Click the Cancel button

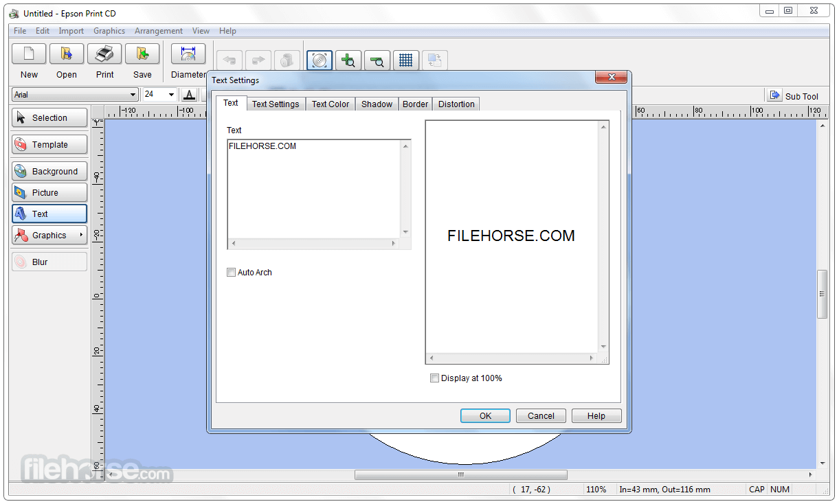541,415
